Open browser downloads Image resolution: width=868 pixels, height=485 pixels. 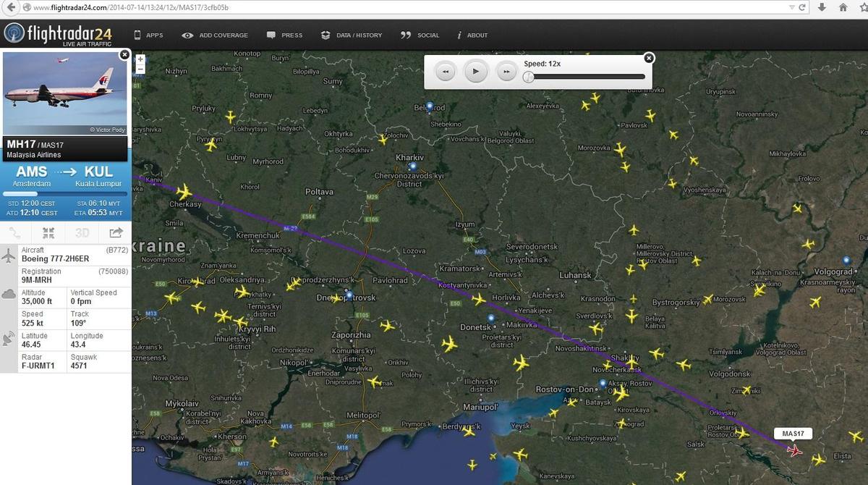(822, 7)
